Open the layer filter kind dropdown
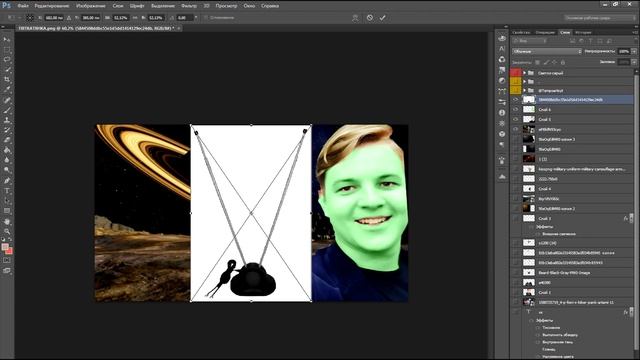This screenshot has height=360, width=640. tap(529, 41)
